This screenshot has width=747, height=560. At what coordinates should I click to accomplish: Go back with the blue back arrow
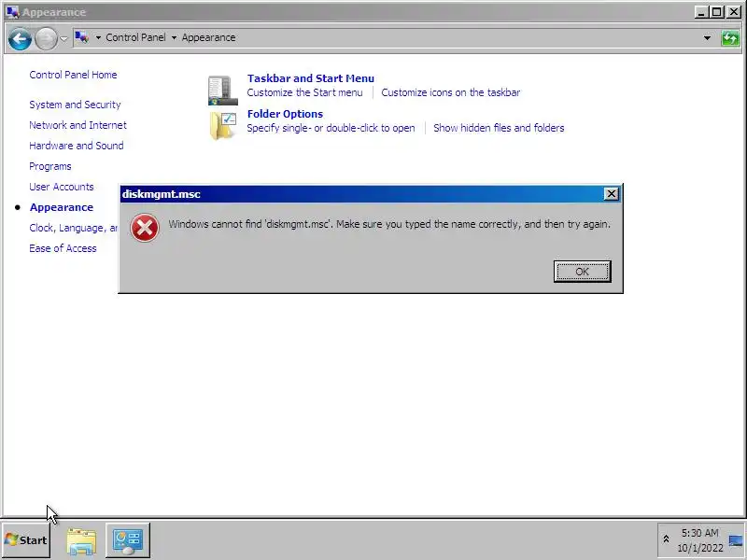click(20, 38)
